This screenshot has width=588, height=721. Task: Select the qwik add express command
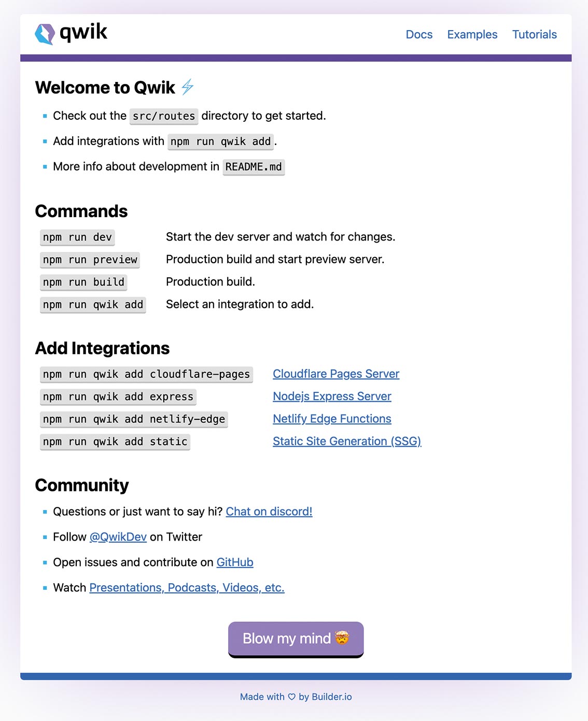point(118,397)
